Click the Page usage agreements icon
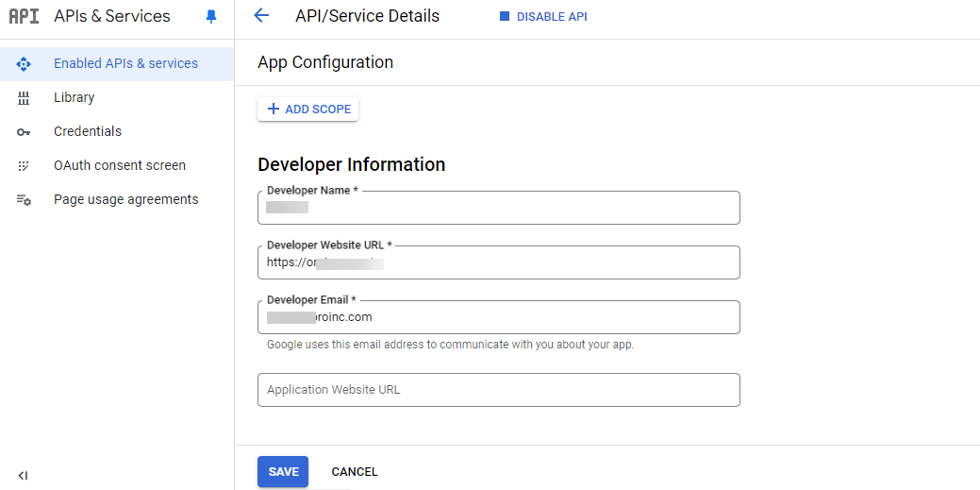 [x=25, y=200]
